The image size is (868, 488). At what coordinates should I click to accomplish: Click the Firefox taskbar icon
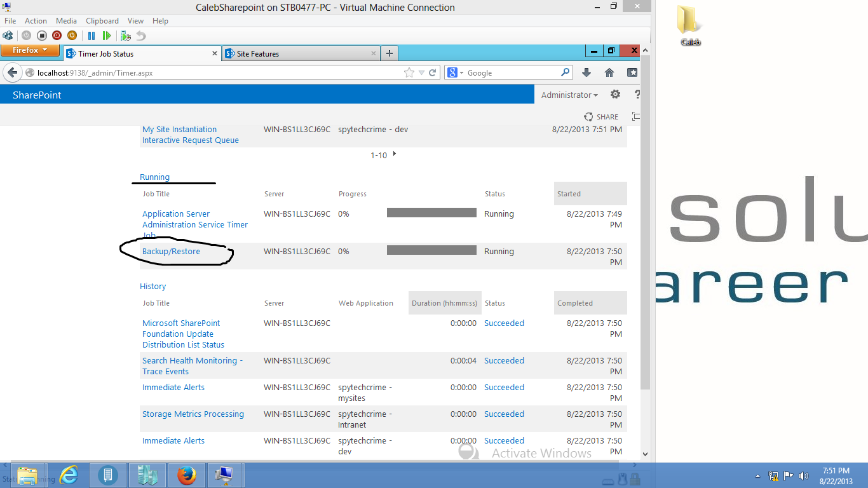pos(186,475)
